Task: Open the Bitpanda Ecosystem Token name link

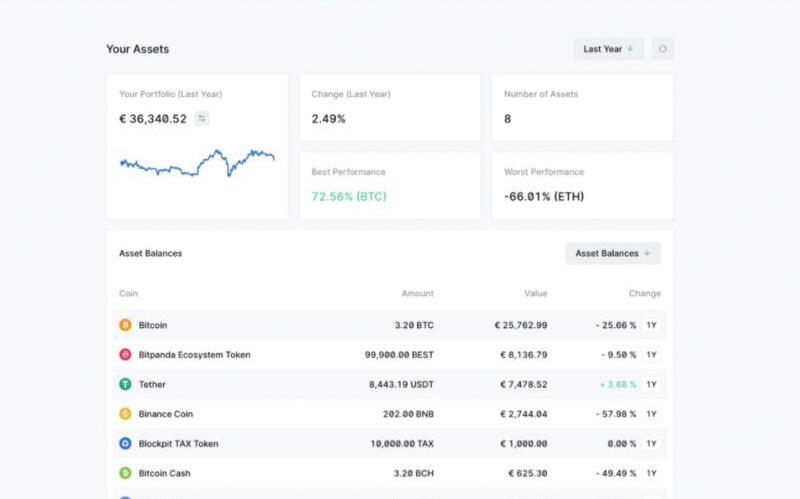Action: (x=194, y=355)
